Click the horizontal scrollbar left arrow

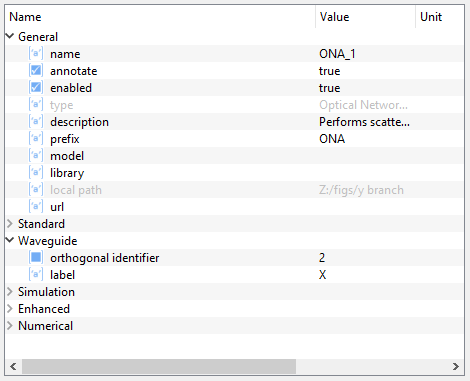coord(13,367)
